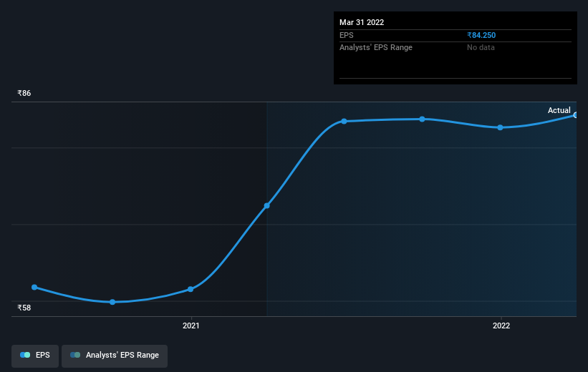Click the Mar 31 2022 data point next to Actual
Screen dimensions: 588x372
[575, 115]
